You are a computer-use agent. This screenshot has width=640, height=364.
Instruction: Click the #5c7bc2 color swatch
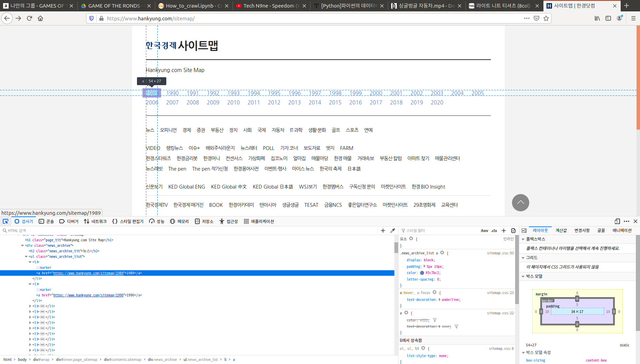(422, 273)
